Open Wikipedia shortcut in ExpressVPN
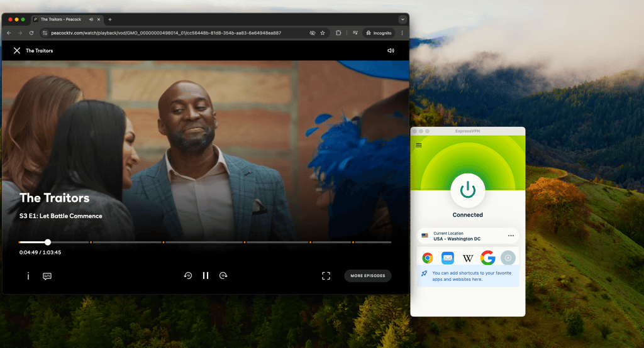The image size is (644, 348). click(468, 258)
